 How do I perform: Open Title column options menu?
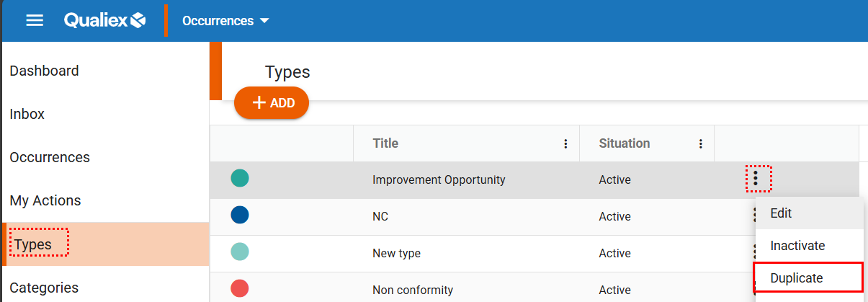pos(565,144)
